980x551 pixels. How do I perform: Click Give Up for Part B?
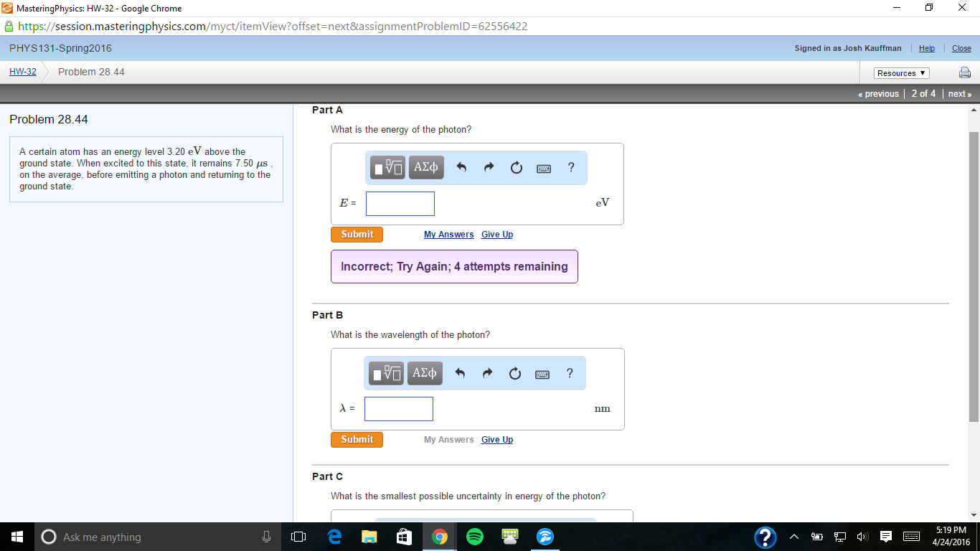coord(496,439)
